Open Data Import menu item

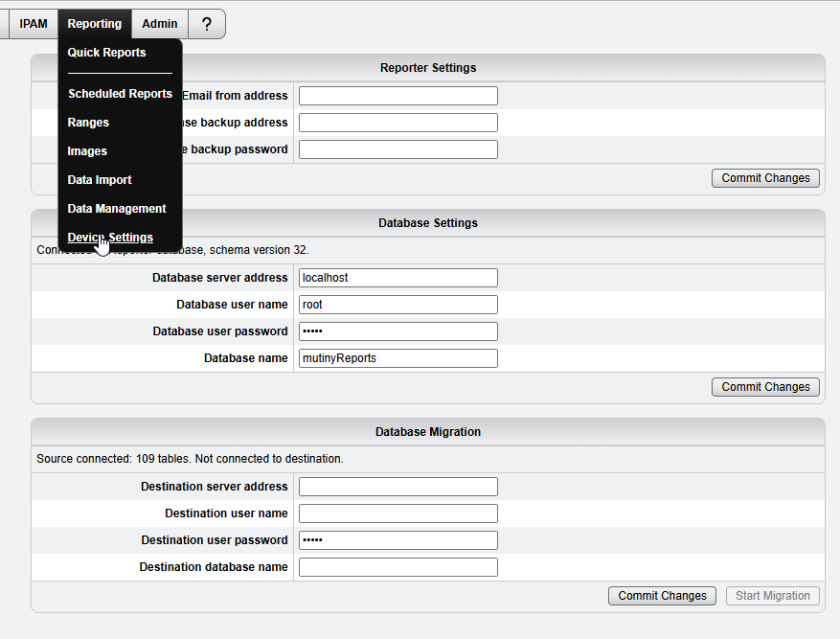[x=100, y=180]
